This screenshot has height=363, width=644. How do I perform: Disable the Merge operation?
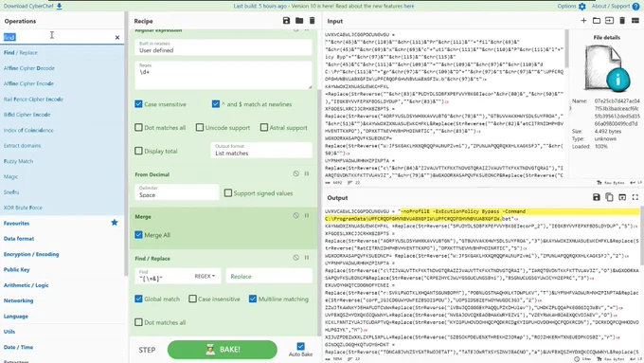point(295,215)
